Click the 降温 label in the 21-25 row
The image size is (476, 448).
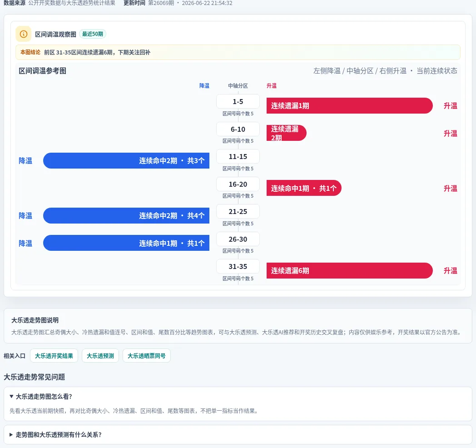25,216
